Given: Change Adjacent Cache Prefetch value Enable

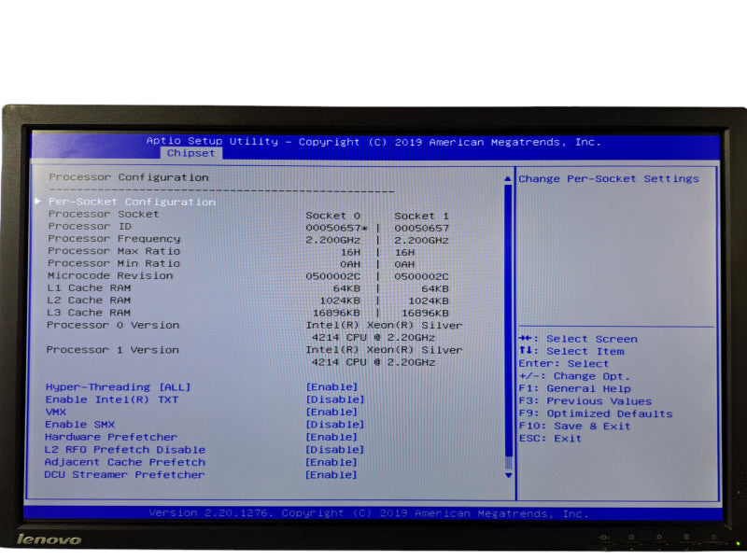Looking at the screenshot, I should (331, 462).
